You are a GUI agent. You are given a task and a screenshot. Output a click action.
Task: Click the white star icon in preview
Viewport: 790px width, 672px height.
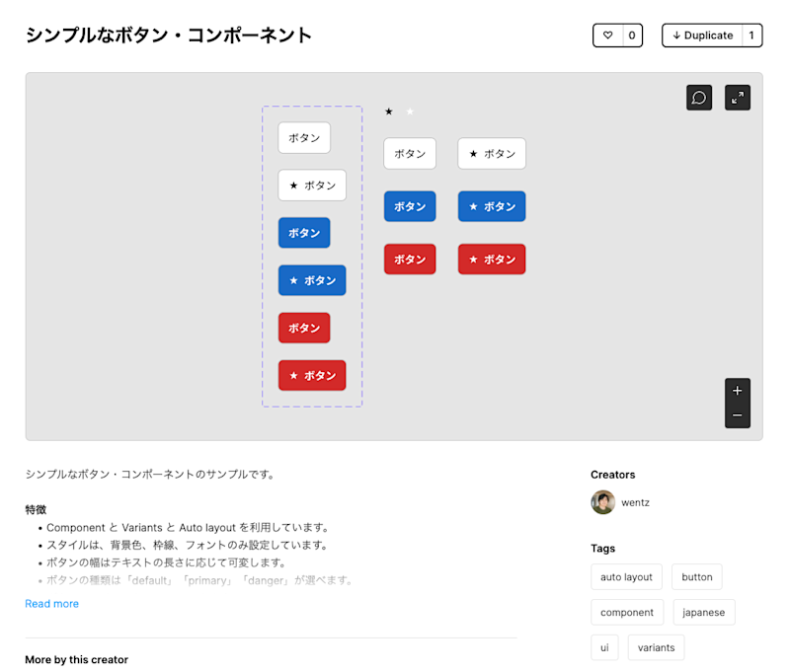tap(410, 112)
